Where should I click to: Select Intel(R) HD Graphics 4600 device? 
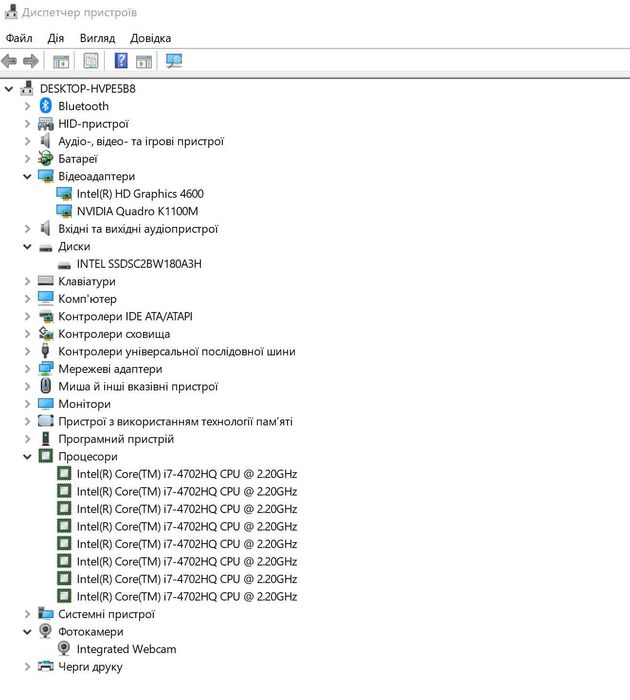click(140, 194)
